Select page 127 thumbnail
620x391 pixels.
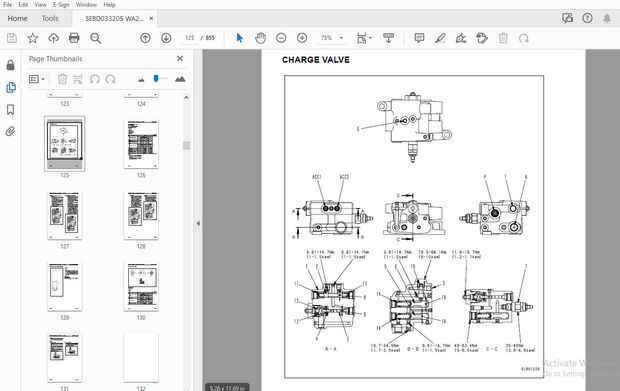click(64, 215)
